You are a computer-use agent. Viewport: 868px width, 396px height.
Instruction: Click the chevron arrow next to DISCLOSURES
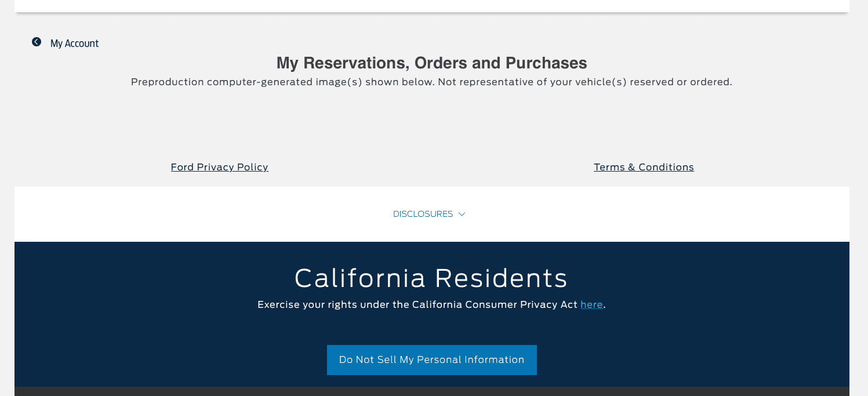click(462, 214)
